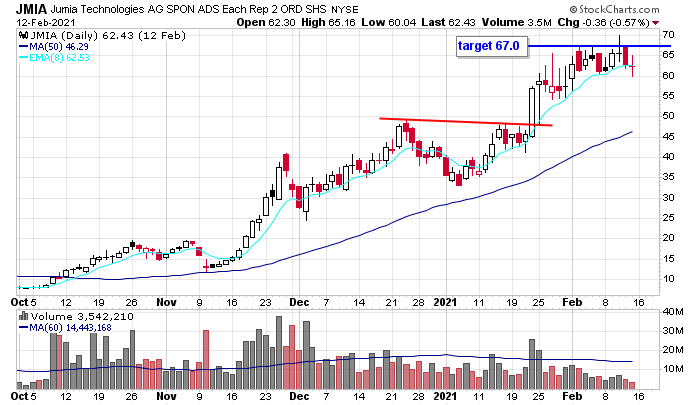
Task: Click the JMIA ticker symbol heading
Action: tap(32, 9)
